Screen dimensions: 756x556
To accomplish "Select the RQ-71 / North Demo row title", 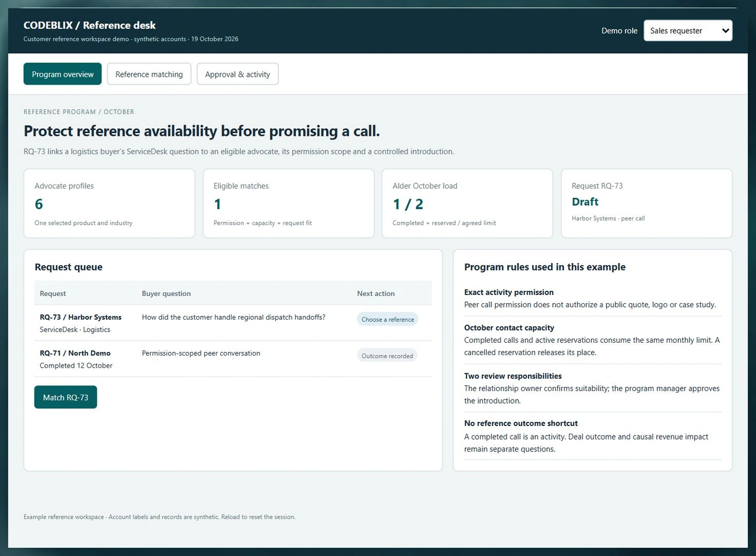I will (x=75, y=353).
